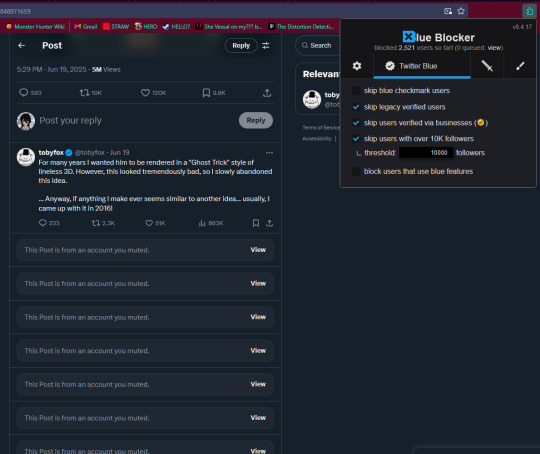Open the tobyfox display name link
Screen dimensions: 540x454
[51, 152]
